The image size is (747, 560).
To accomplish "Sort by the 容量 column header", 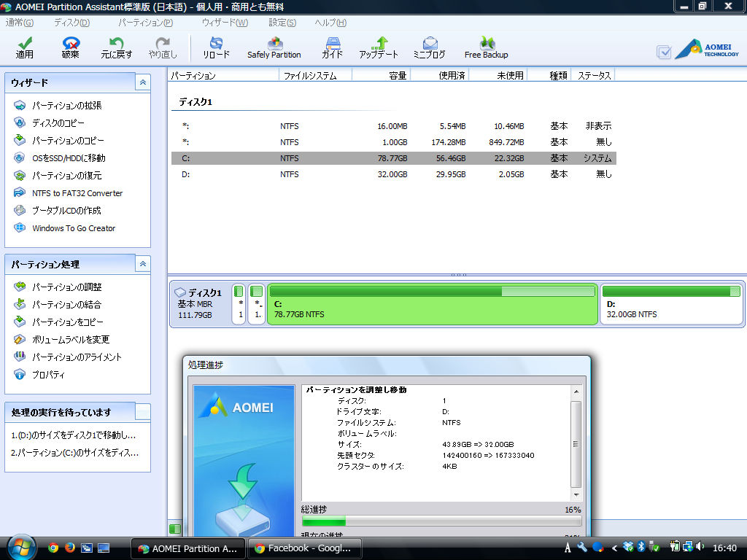I will point(381,75).
